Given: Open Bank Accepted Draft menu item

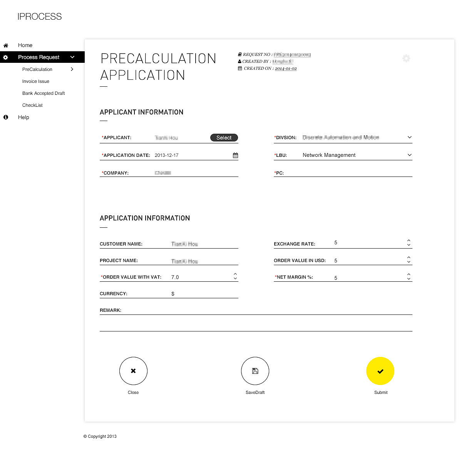Looking at the screenshot, I should (x=44, y=93).
